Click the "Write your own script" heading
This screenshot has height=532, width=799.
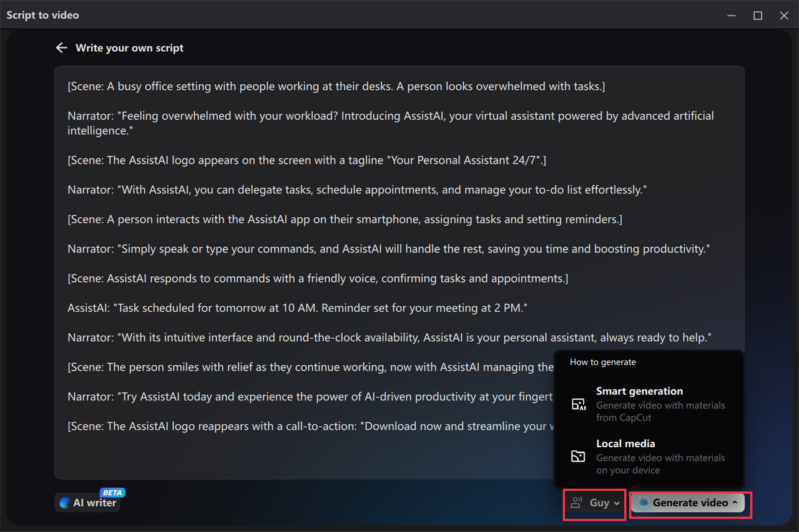click(129, 48)
